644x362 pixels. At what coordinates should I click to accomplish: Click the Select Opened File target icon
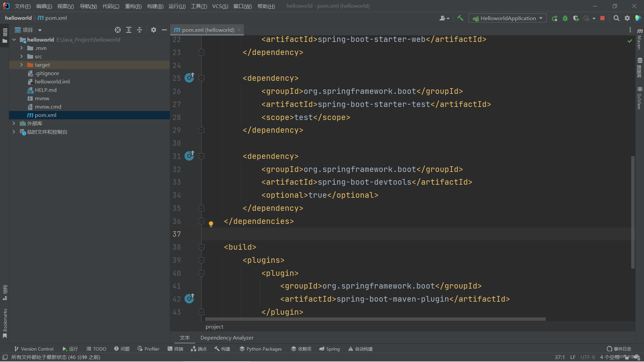coord(118,30)
